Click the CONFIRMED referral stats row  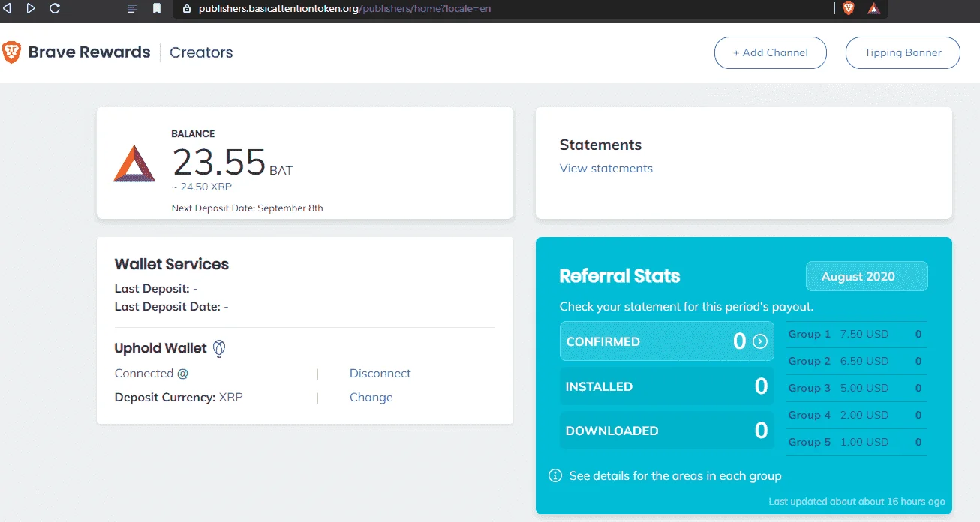point(667,341)
